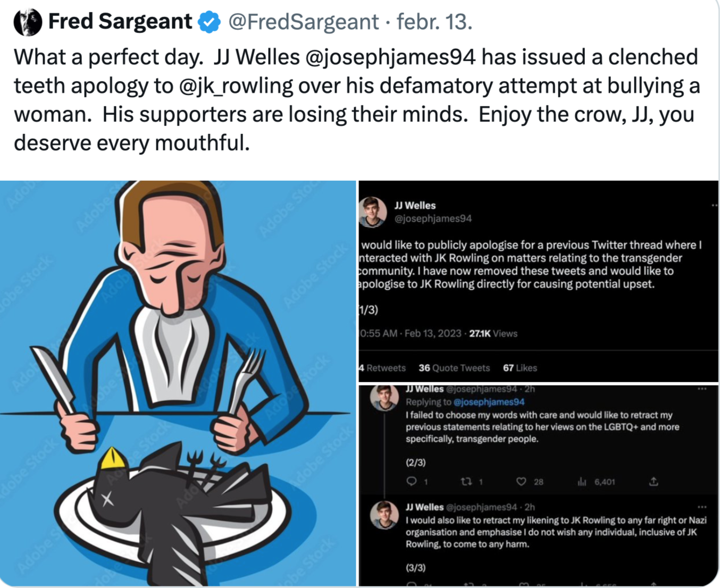This screenshot has height=588, width=720.
Task: Click the @FredSargeant handle
Action: pos(303,22)
